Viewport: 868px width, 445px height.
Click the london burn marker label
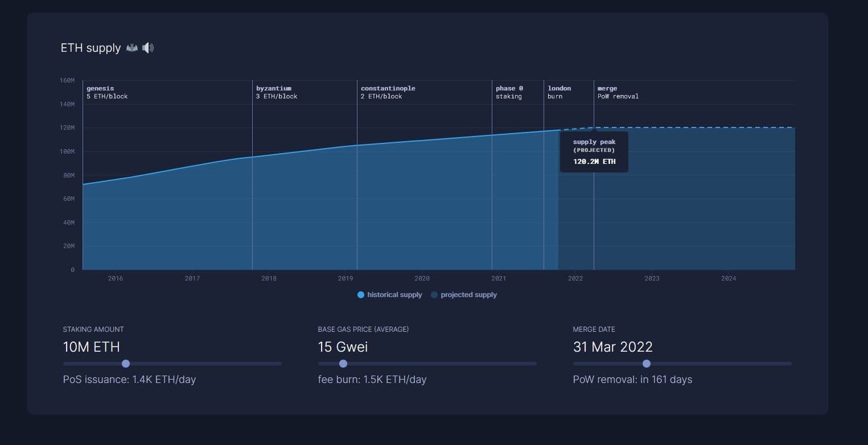(x=559, y=92)
